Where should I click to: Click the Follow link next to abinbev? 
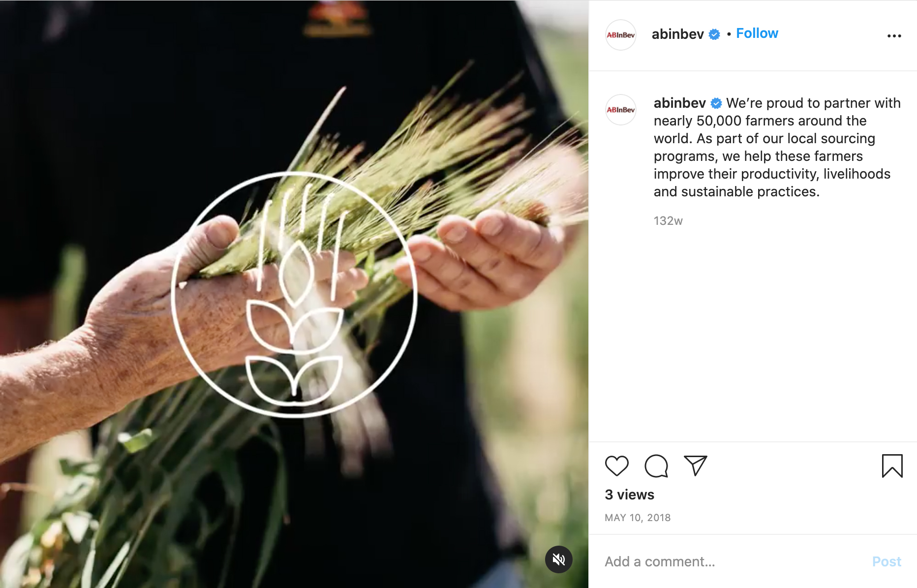(757, 33)
